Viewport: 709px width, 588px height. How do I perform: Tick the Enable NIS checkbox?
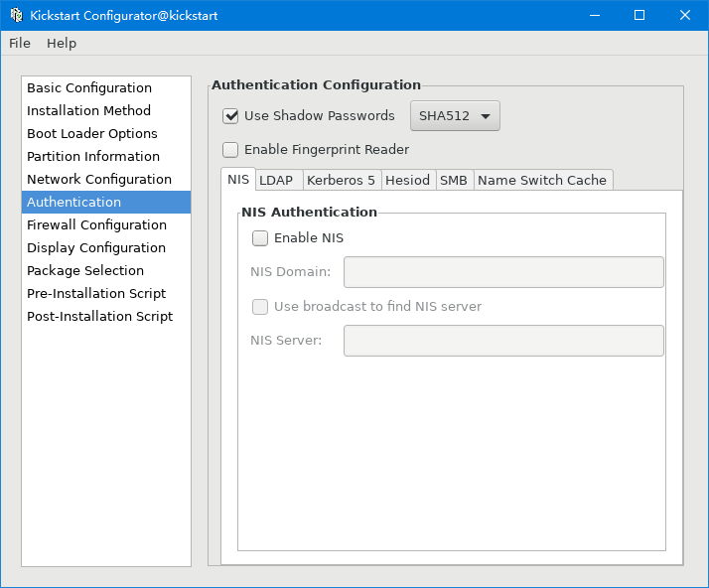(x=260, y=238)
